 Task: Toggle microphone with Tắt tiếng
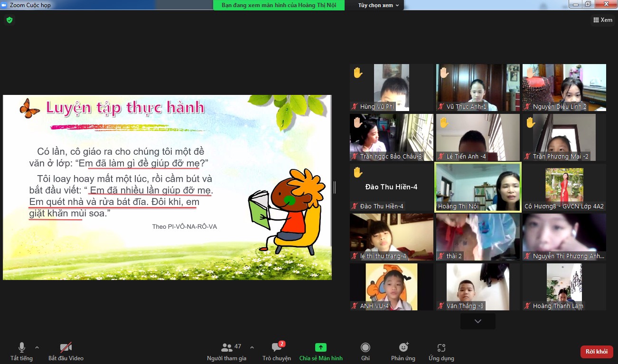tap(22, 352)
